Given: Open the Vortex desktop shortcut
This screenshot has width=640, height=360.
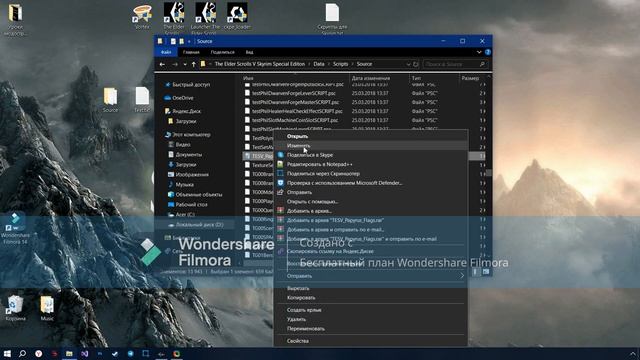Looking at the screenshot, I should [x=142, y=17].
